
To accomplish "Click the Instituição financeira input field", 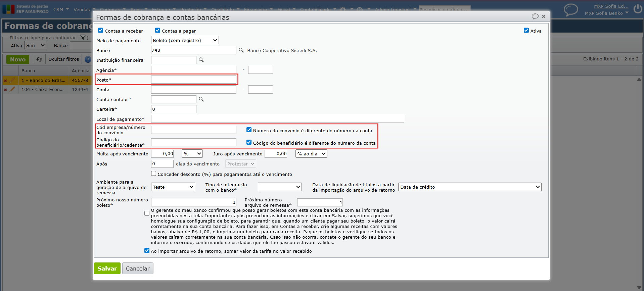I will [x=174, y=60].
